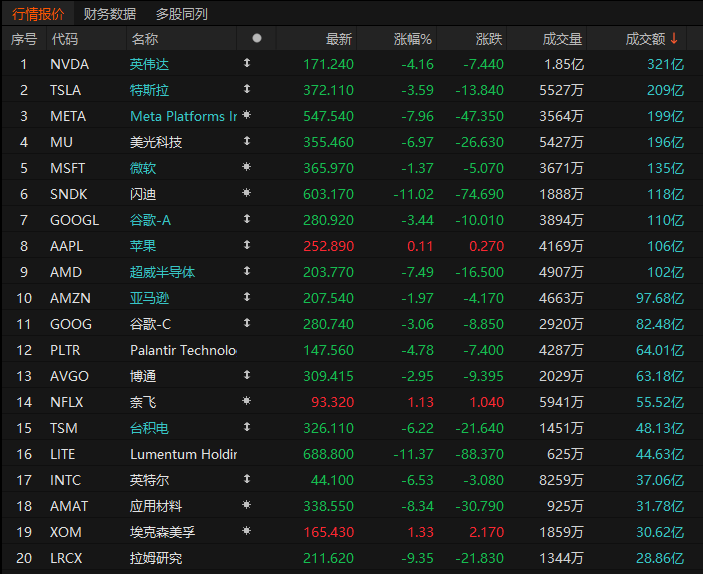703x574 pixels.
Task: Open the 苹果 stock name link
Action: [143, 246]
